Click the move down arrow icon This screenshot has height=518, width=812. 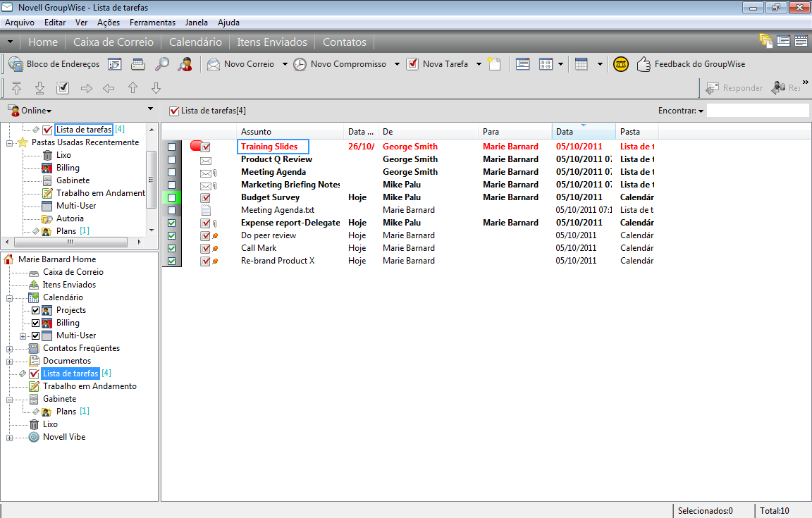pyautogui.click(x=156, y=88)
